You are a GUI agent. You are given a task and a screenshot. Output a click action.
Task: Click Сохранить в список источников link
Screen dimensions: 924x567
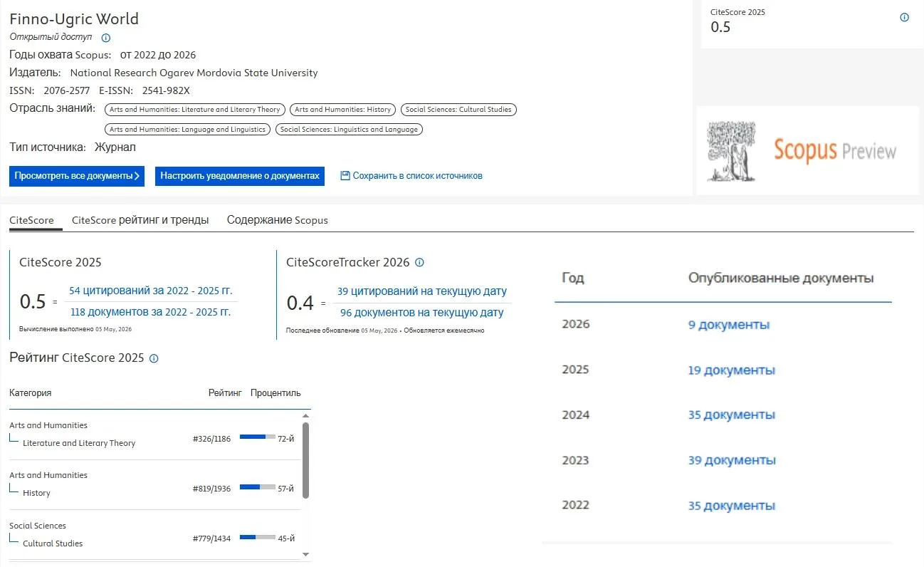(418, 176)
